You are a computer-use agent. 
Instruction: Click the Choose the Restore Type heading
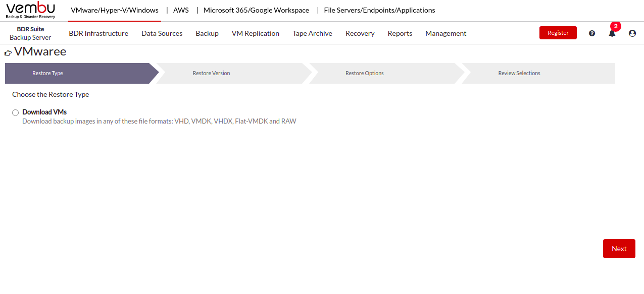51,94
